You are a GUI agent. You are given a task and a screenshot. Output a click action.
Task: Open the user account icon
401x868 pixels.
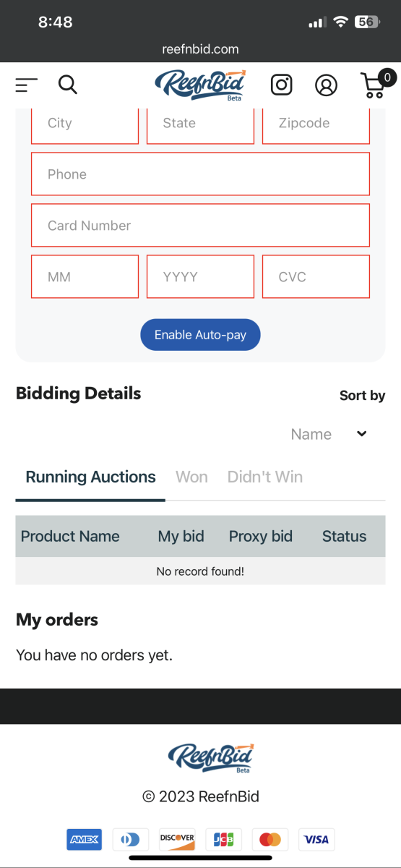pyautogui.click(x=327, y=85)
